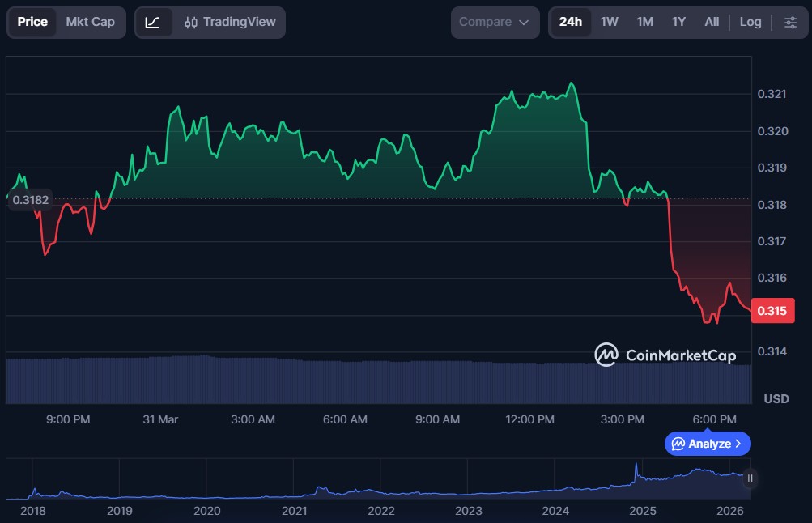Show the 1Y time range
The width and height of the screenshot is (812, 523).
tap(678, 22)
